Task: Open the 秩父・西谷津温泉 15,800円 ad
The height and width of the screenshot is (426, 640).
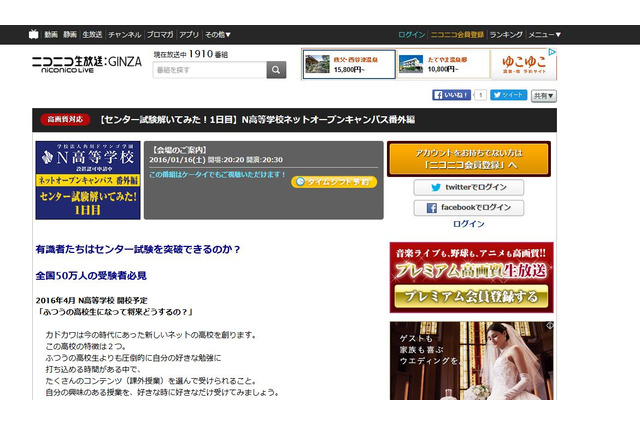Action: 349,64
